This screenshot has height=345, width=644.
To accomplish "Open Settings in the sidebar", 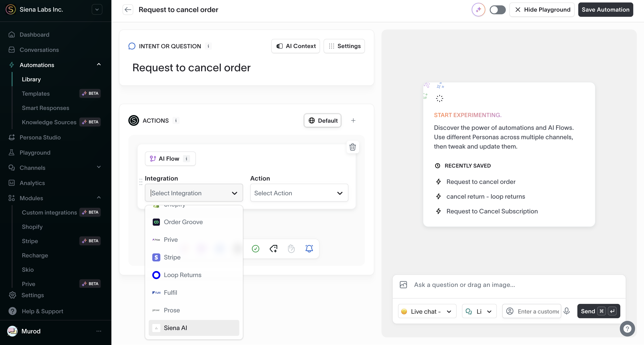I will coord(32,295).
